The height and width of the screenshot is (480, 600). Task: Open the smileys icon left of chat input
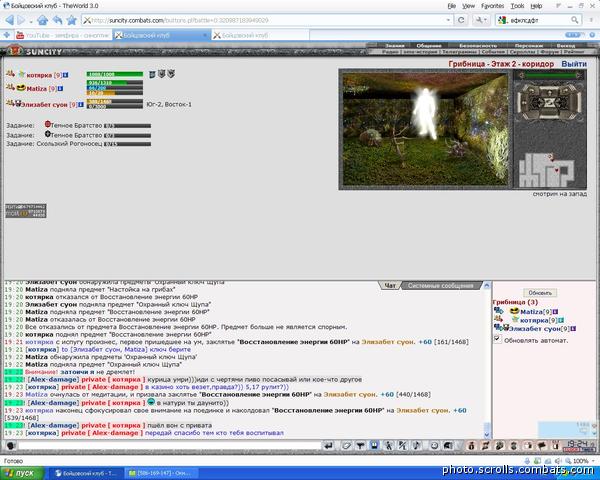coord(10,446)
